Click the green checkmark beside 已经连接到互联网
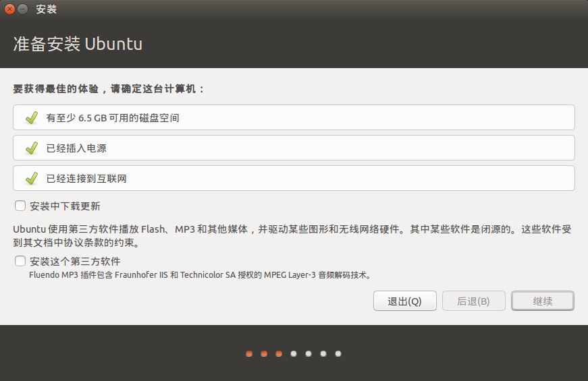This screenshot has width=588, height=381. pyautogui.click(x=31, y=179)
